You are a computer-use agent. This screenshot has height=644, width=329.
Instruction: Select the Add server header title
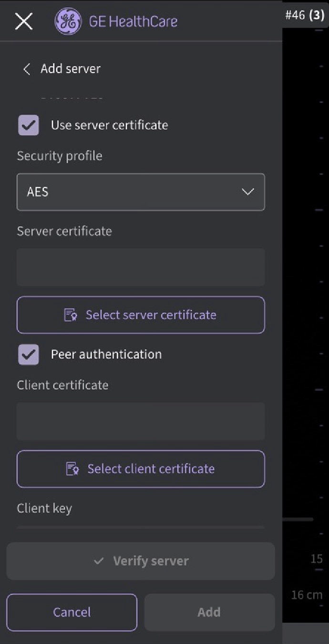[71, 69]
